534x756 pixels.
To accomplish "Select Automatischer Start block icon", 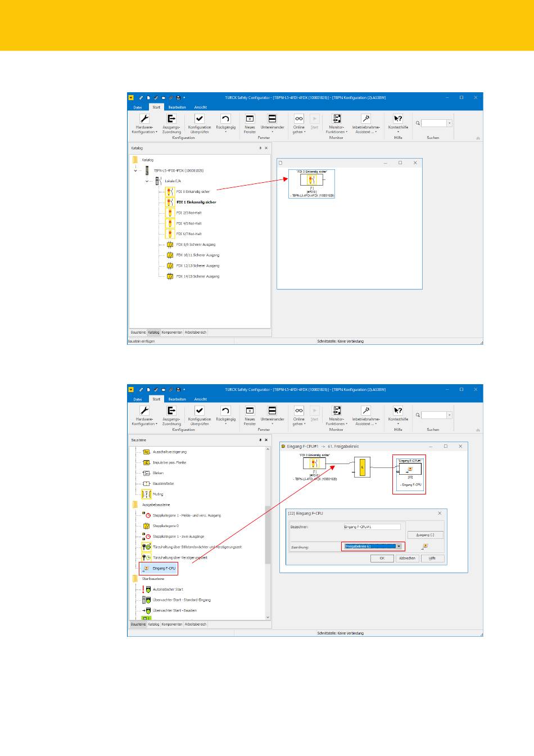I will (147, 589).
